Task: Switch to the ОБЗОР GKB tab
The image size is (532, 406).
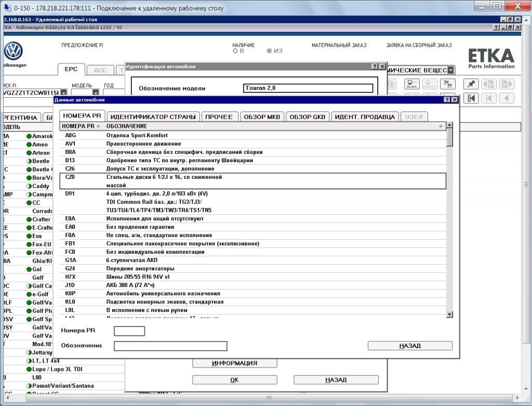Action: click(308, 117)
